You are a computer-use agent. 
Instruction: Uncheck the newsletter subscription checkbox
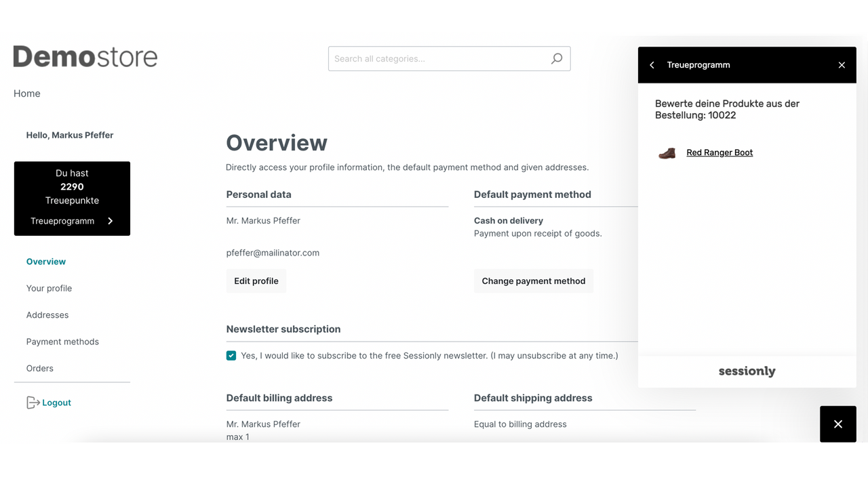pos(231,356)
